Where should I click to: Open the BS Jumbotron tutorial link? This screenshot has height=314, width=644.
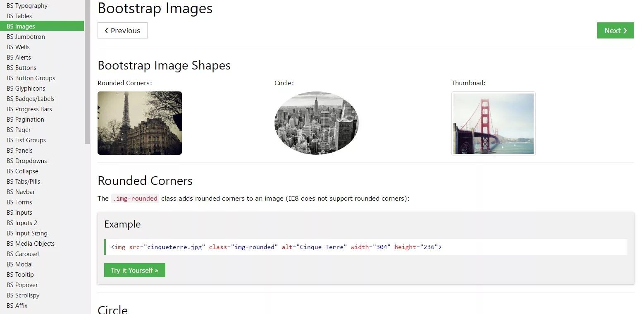pos(26,37)
